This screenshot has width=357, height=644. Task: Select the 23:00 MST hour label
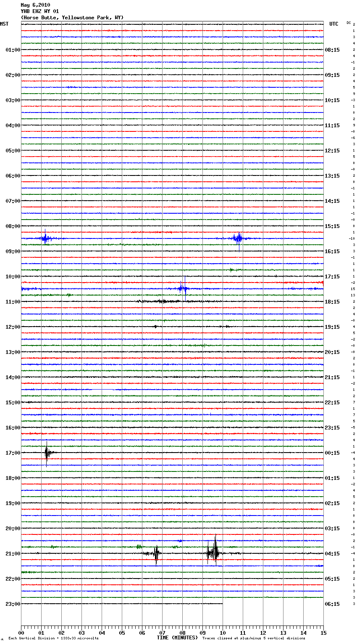[x=13, y=604]
